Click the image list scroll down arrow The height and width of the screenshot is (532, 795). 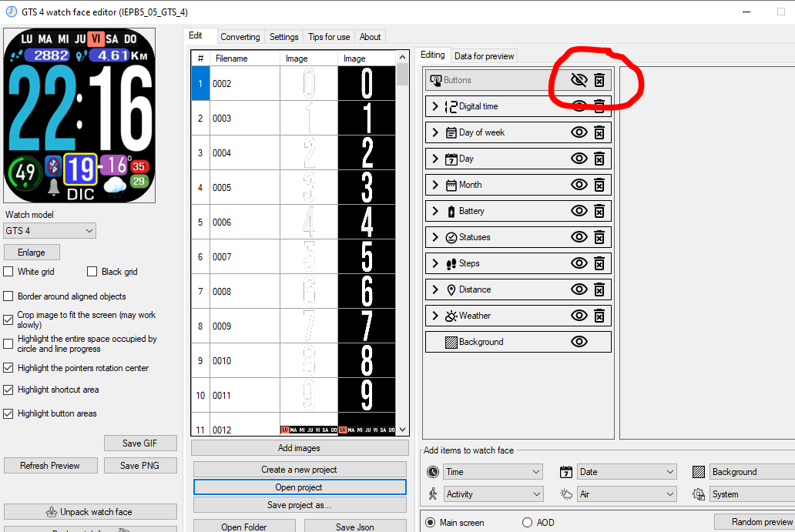[x=403, y=430]
